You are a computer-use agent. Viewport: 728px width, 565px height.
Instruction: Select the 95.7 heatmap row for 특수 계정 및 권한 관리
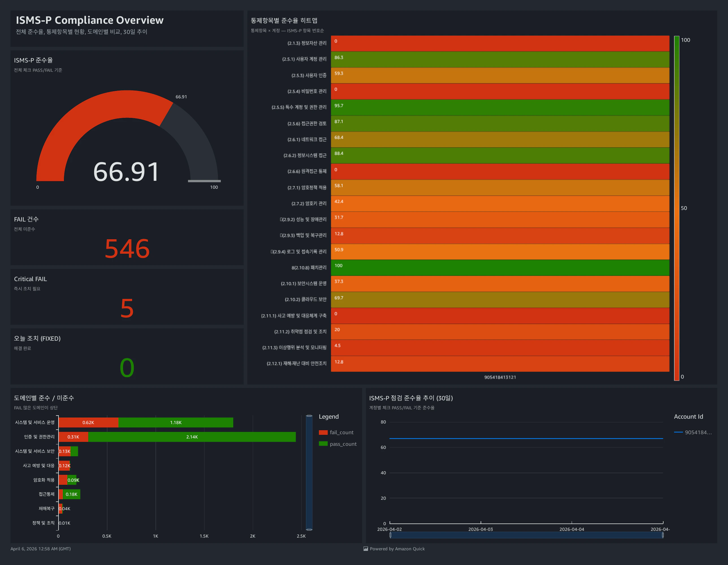coord(500,108)
